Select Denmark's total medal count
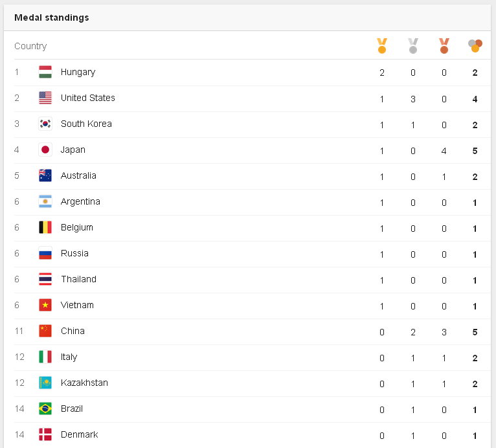This screenshot has width=496, height=448. click(475, 436)
